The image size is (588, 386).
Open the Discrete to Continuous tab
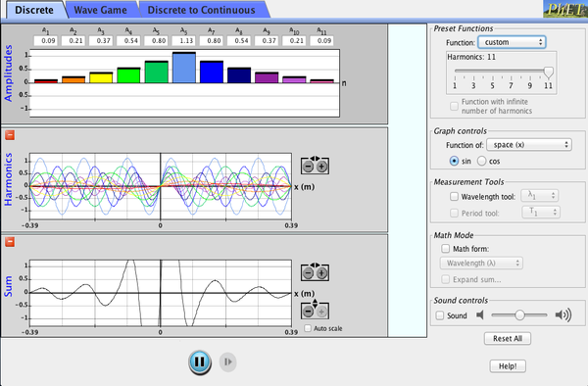(201, 10)
